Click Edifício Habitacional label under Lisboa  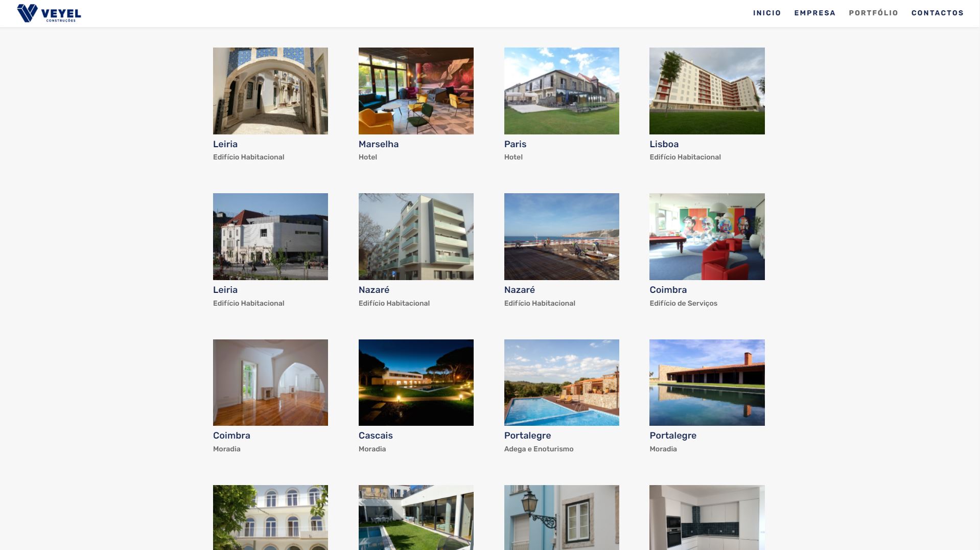(685, 157)
